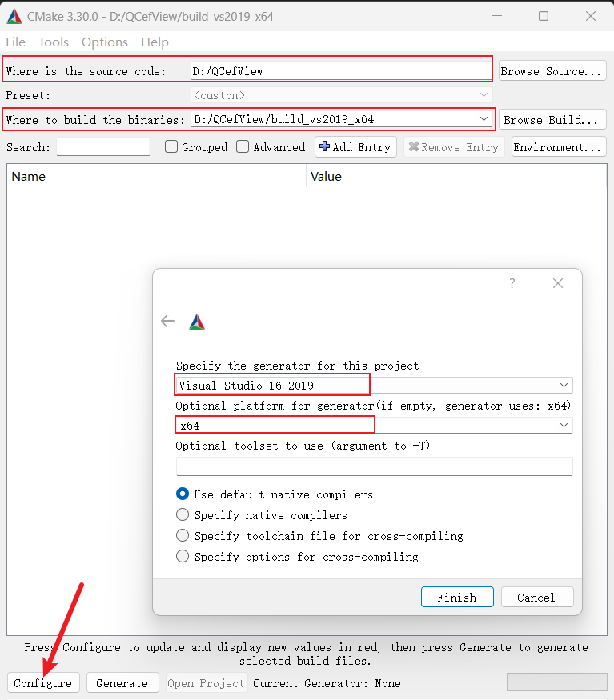Select Use default native compilers option

[183, 494]
